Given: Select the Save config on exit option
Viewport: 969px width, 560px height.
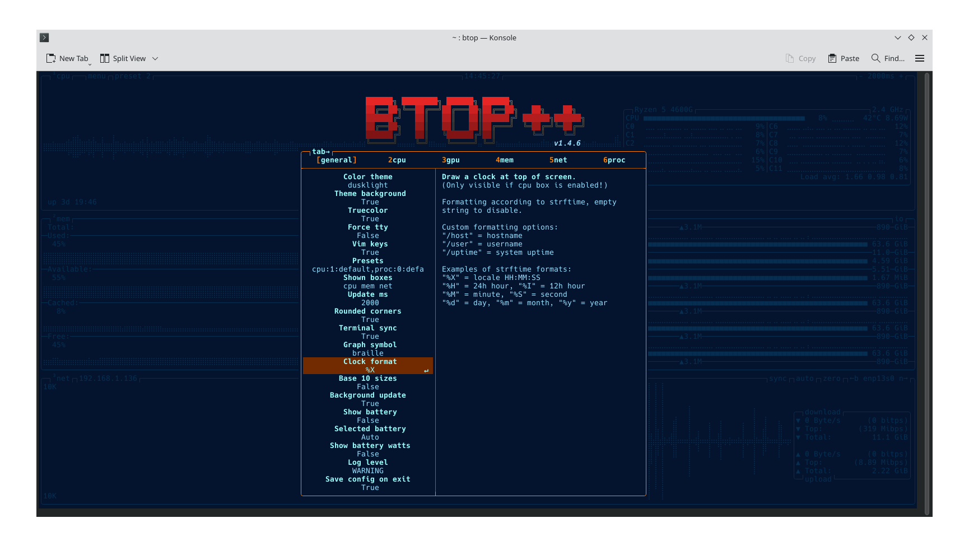Looking at the screenshot, I should coord(368,479).
